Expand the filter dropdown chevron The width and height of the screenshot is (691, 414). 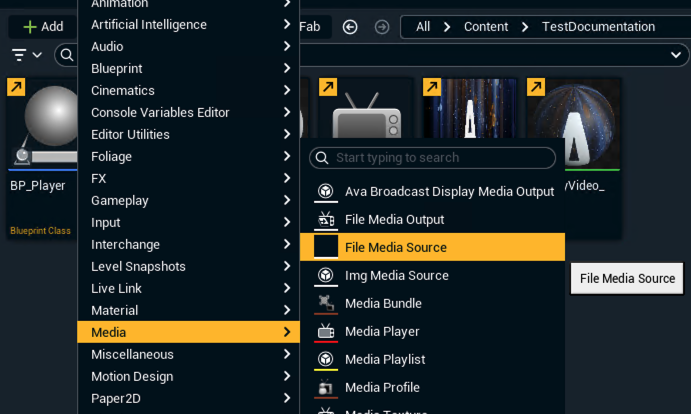coord(37,55)
